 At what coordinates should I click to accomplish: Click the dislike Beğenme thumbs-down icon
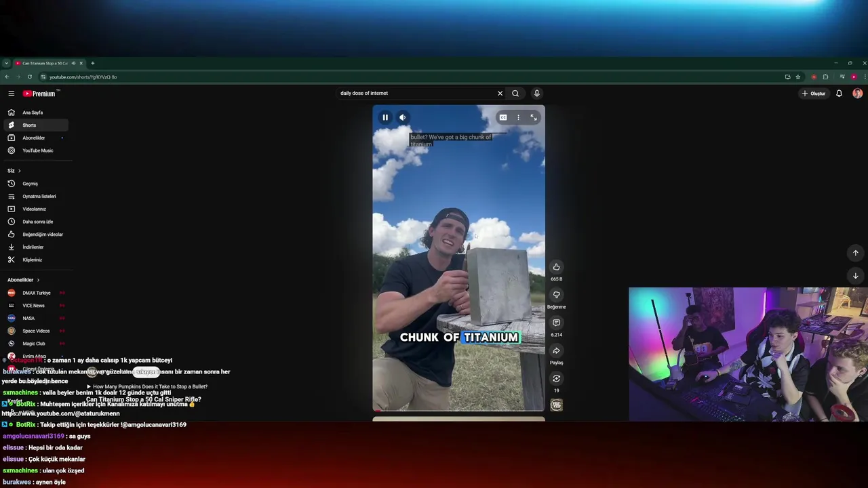point(556,295)
